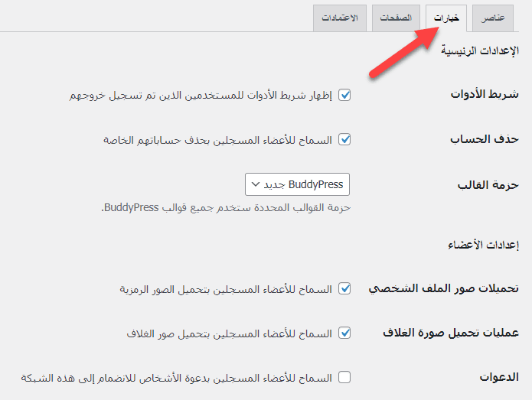
Task: Click the شريط الأدوات setting label
Action: point(485,94)
